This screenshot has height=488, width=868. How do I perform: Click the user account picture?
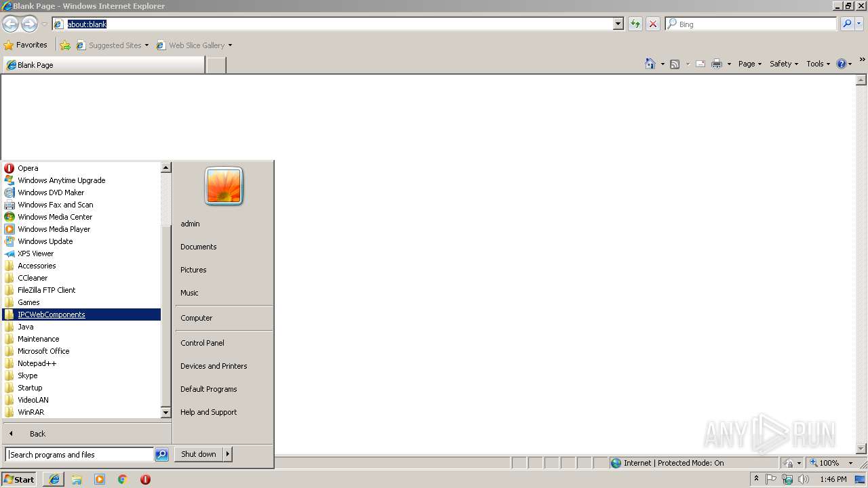224,186
